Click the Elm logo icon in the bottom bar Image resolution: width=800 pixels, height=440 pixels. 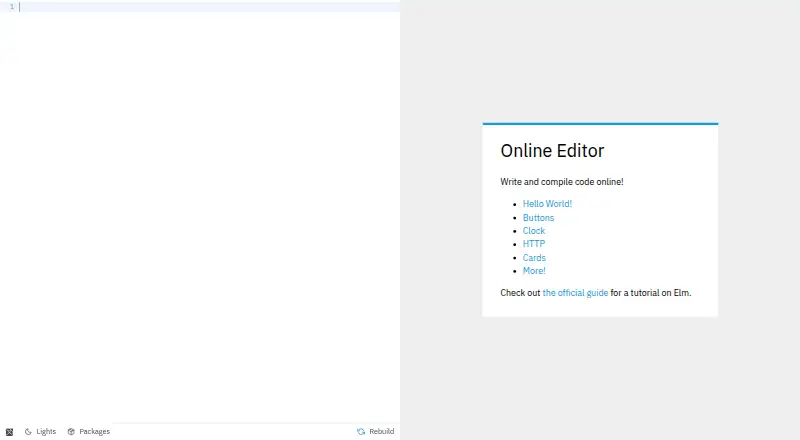[x=9, y=432]
